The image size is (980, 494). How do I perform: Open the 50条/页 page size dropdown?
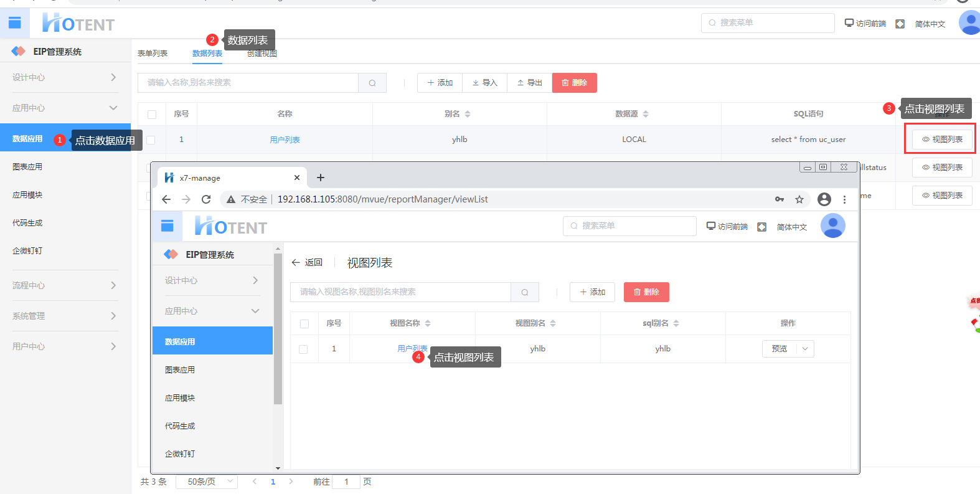207,482
